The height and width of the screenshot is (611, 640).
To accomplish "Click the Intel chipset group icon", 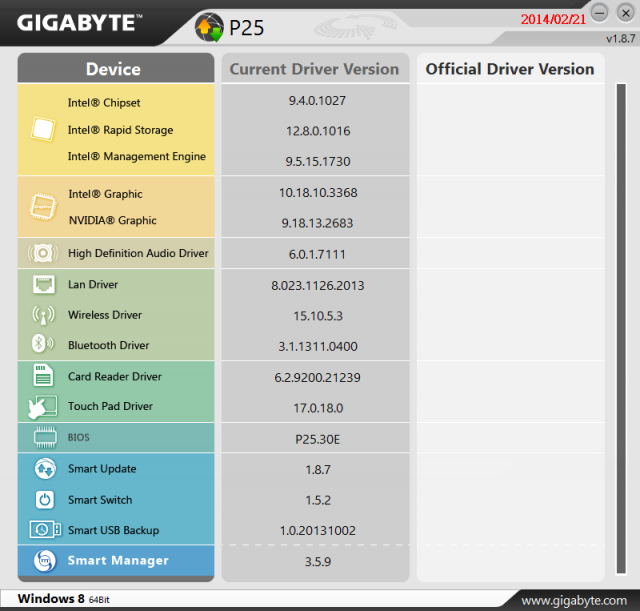I will 43,129.
